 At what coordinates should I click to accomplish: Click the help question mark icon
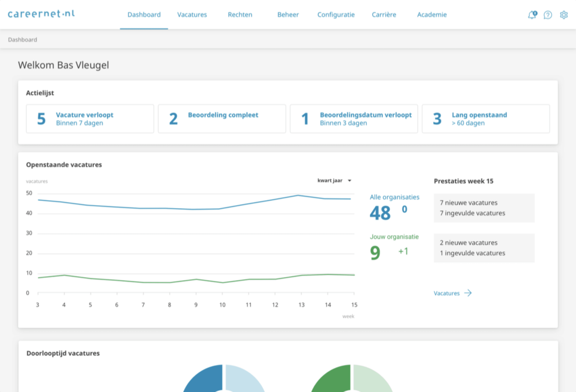(x=547, y=15)
